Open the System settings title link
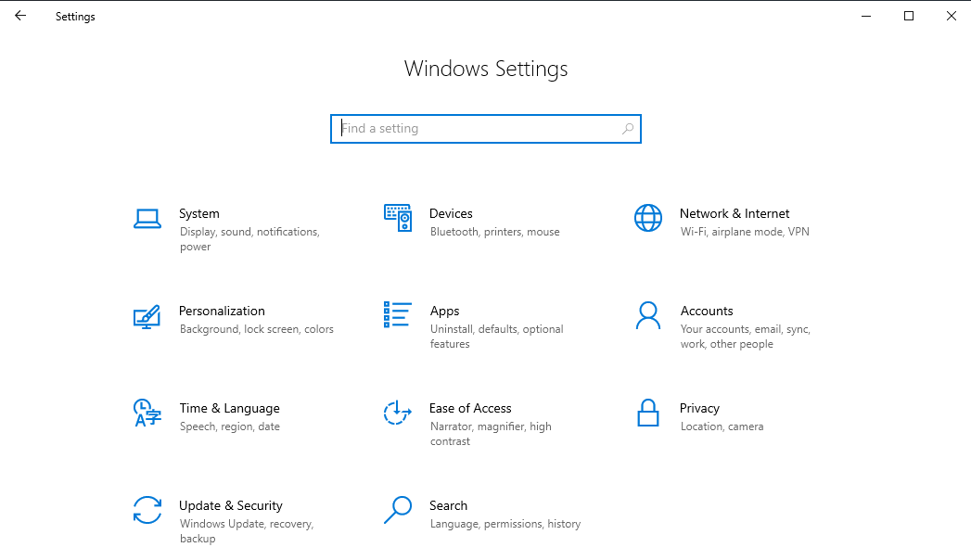 pyautogui.click(x=199, y=213)
